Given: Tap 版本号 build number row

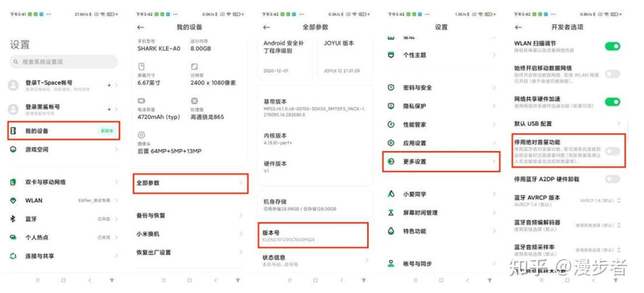Looking at the screenshot, I should click(x=313, y=235).
